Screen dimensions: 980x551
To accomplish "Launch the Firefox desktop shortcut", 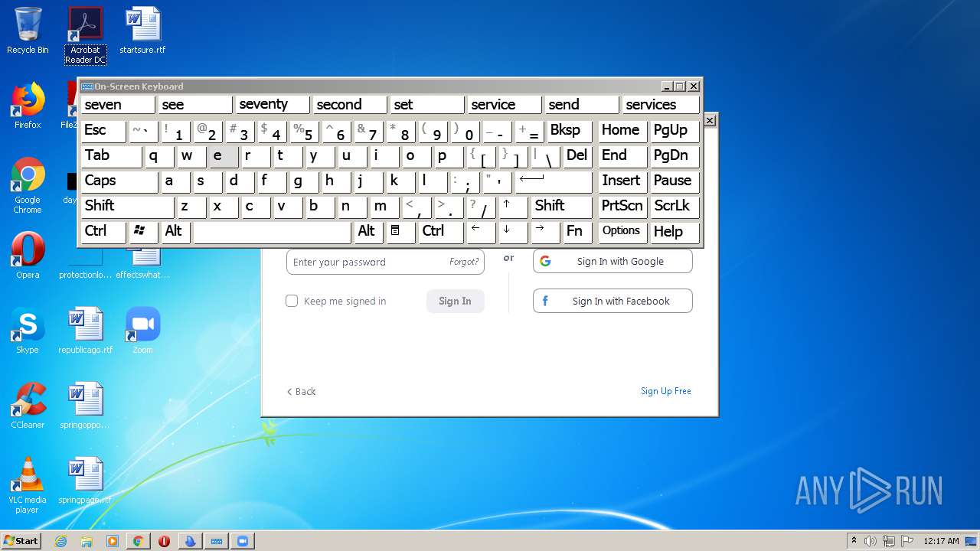I will pos(28,106).
